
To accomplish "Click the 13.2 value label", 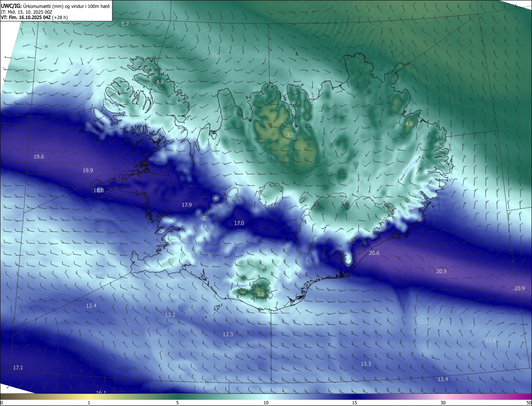I will click(x=170, y=315).
